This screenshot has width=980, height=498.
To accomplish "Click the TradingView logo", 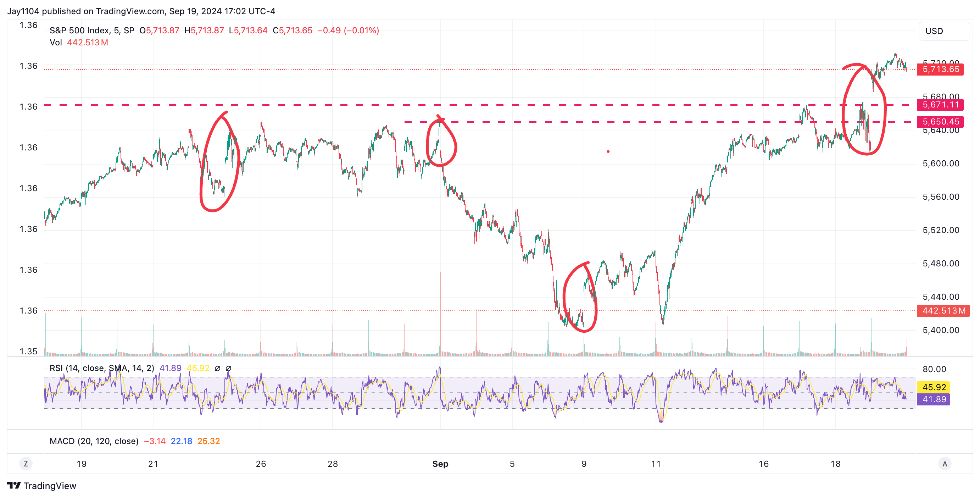I will pyautogui.click(x=42, y=486).
